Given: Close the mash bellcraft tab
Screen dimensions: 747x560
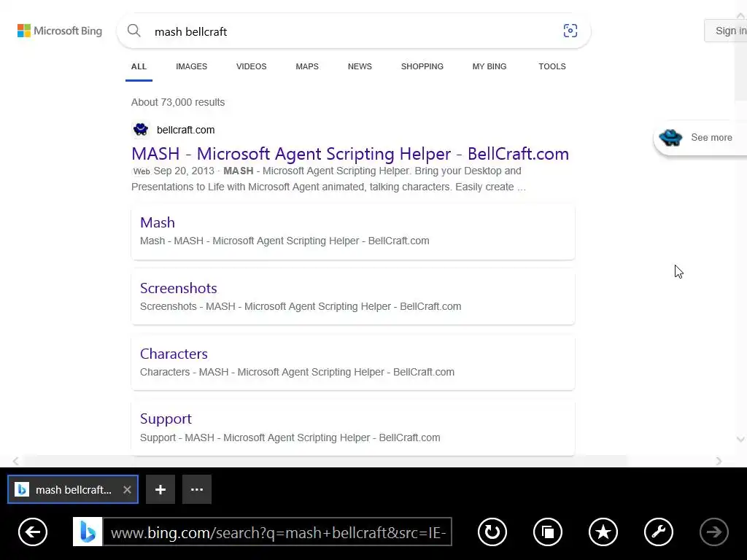Looking at the screenshot, I should tap(127, 489).
